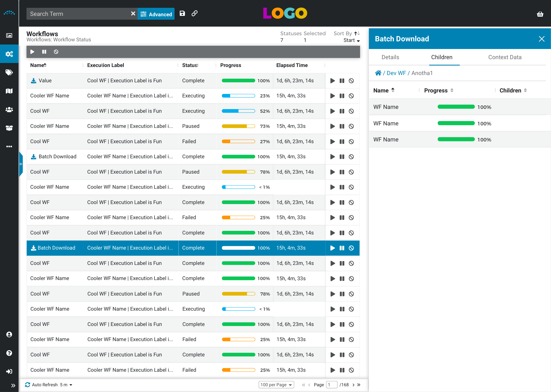Click the 23% progress bar
This screenshot has width=551, height=392.
tap(238, 96)
